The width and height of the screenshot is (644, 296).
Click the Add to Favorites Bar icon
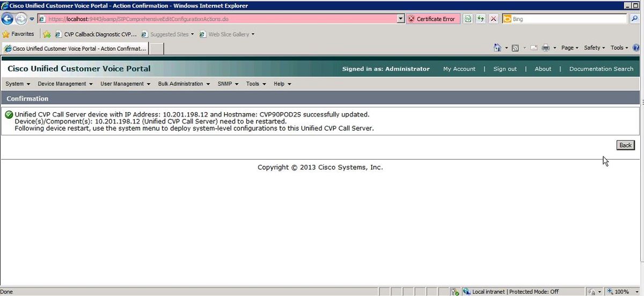(x=47, y=34)
